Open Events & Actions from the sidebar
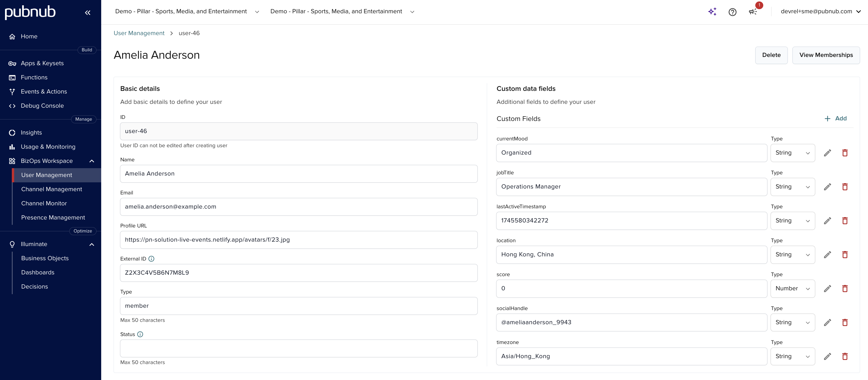The image size is (868, 380). coord(44,91)
